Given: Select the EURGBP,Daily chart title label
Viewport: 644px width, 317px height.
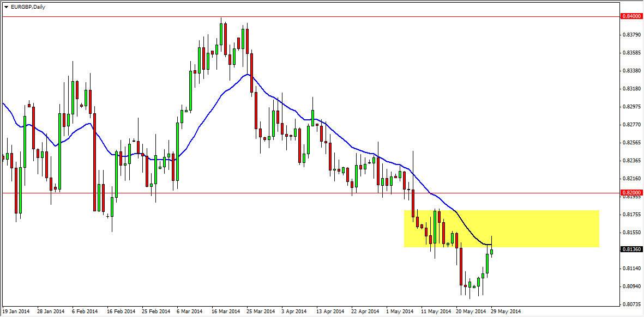Looking at the screenshot, I should tap(28, 7).
